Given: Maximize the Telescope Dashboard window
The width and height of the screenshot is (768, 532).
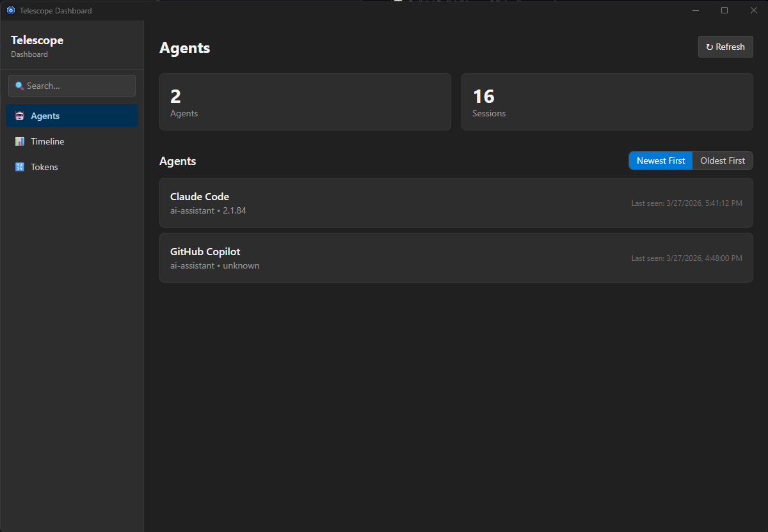Looking at the screenshot, I should [x=724, y=10].
